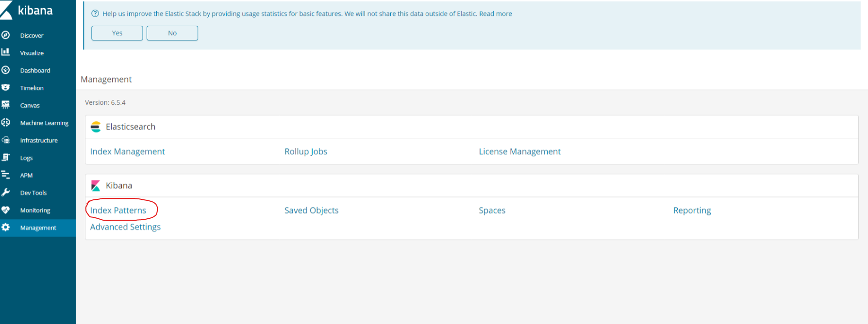868x324 pixels.
Task: Open Saved Objects settings
Action: 311,210
